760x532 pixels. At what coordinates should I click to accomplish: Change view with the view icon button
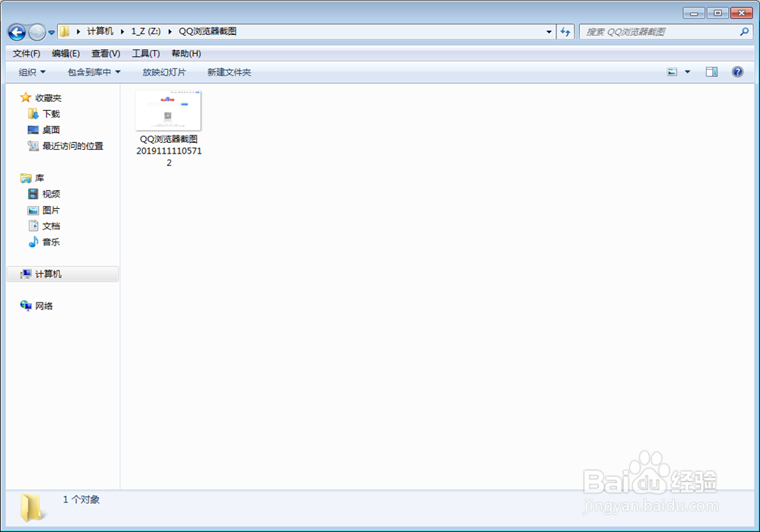coord(672,72)
